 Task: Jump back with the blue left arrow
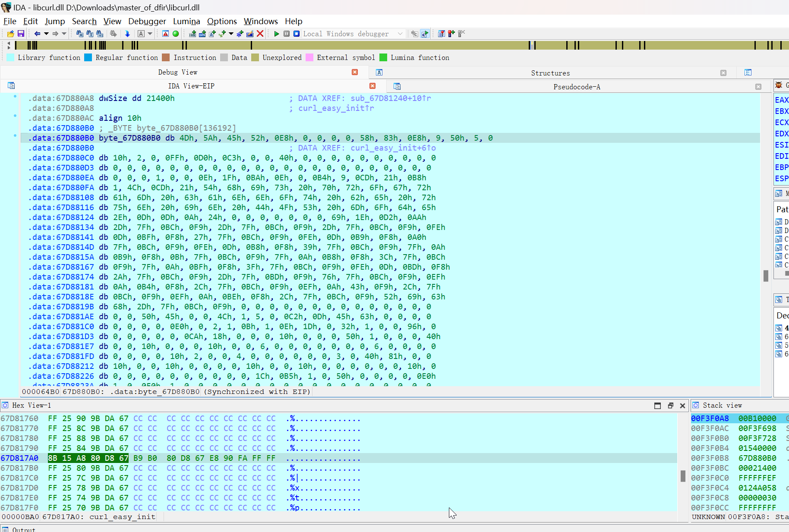click(37, 34)
